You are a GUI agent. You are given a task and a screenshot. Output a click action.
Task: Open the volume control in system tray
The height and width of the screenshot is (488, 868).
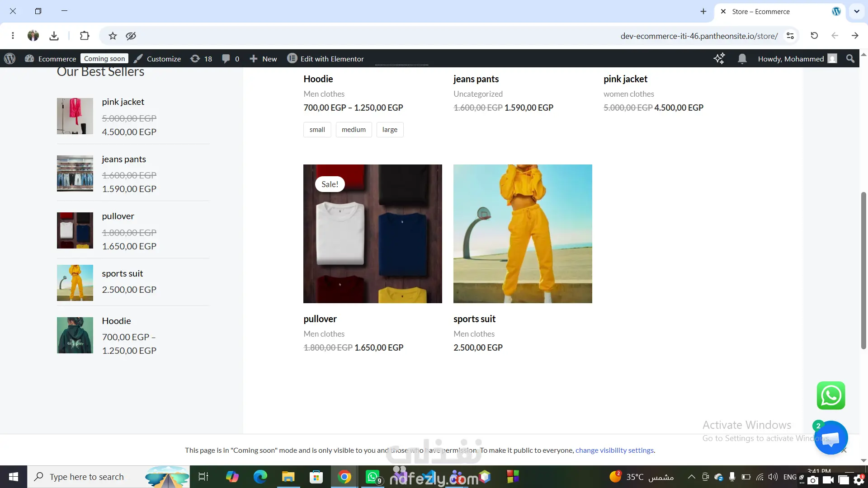(x=773, y=477)
